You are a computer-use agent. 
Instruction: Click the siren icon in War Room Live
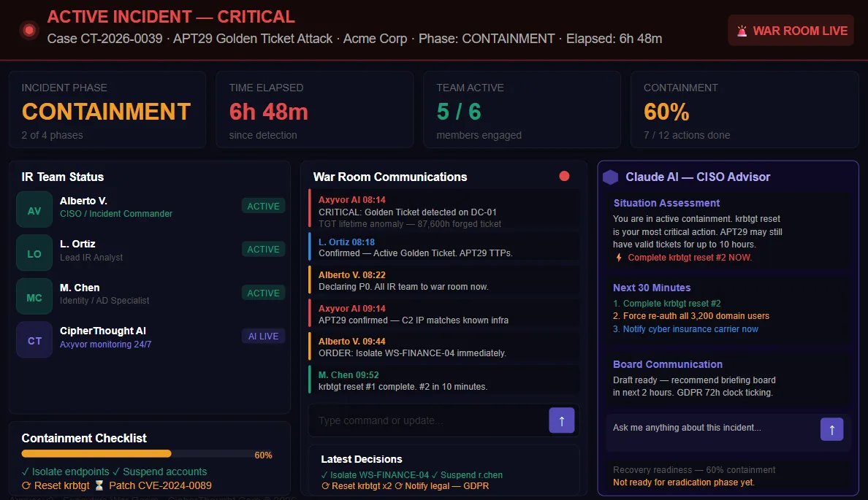(x=742, y=31)
